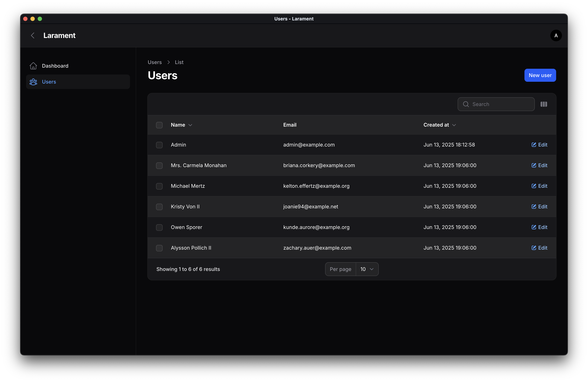Click the edit pencil icon for Admin
588x382 pixels.
[x=534, y=145]
